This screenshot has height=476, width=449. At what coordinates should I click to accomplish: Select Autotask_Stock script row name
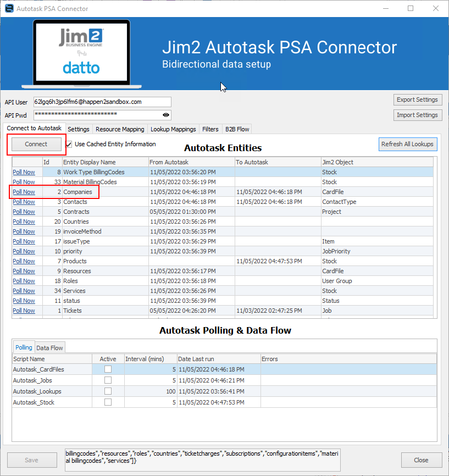pos(52,402)
